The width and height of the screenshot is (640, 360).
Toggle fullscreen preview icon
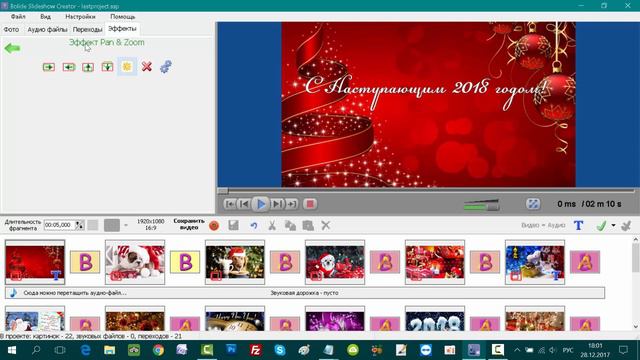click(533, 204)
